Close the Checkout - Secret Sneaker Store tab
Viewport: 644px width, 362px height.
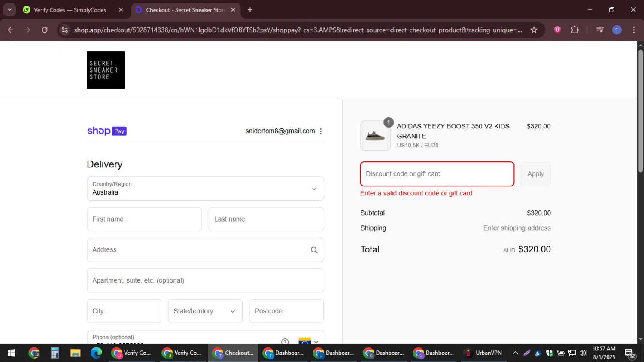coord(233,10)
